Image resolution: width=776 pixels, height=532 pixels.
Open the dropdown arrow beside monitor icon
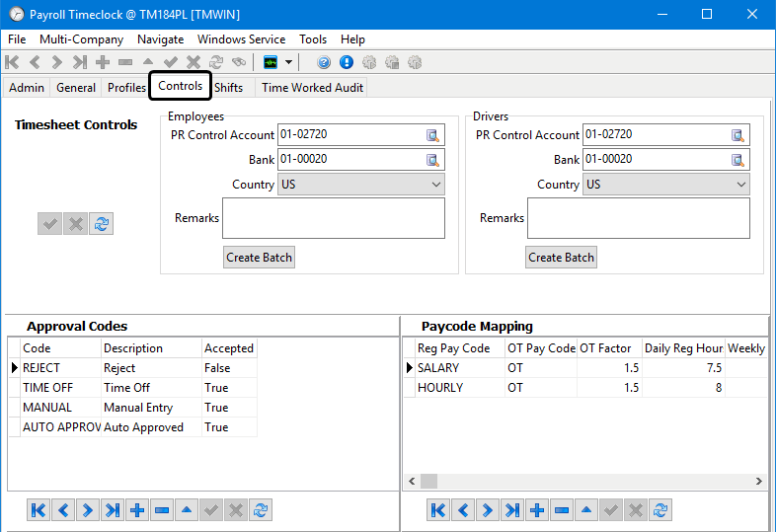click(x=289, y=62)
